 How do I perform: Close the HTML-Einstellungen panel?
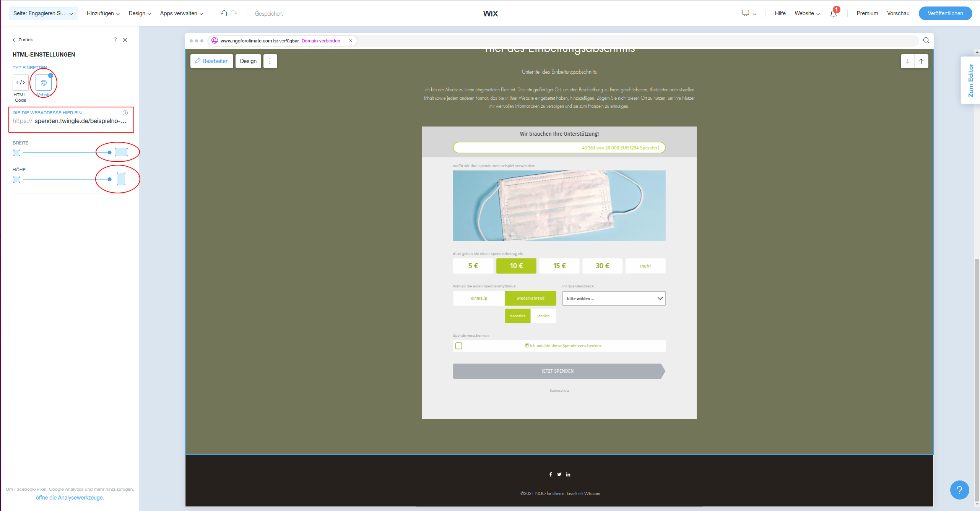tap(125, 40)
